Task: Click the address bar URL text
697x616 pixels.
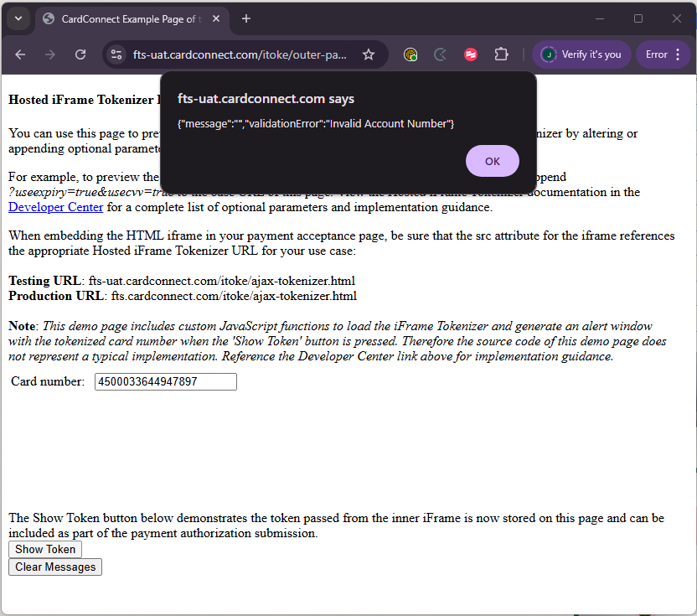Action: 240,54
